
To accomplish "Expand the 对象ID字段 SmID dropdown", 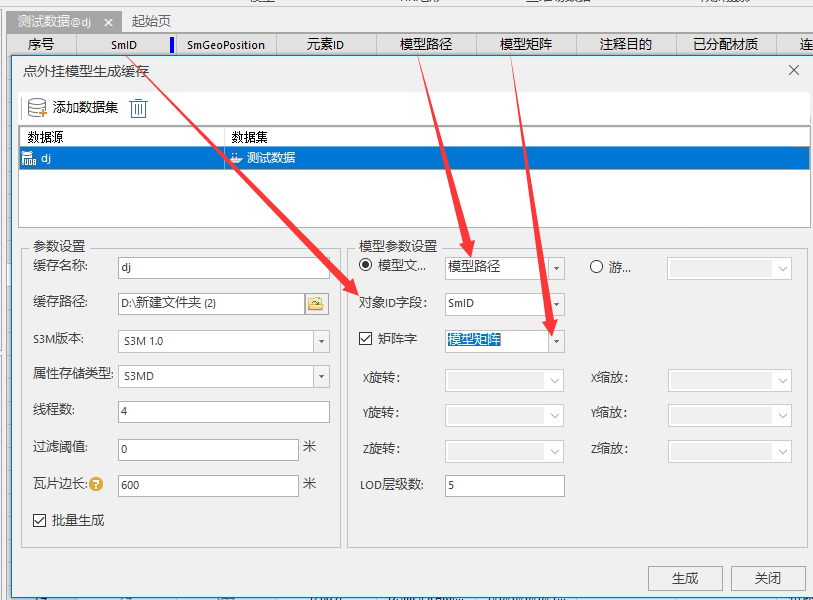I will [556, 304].
